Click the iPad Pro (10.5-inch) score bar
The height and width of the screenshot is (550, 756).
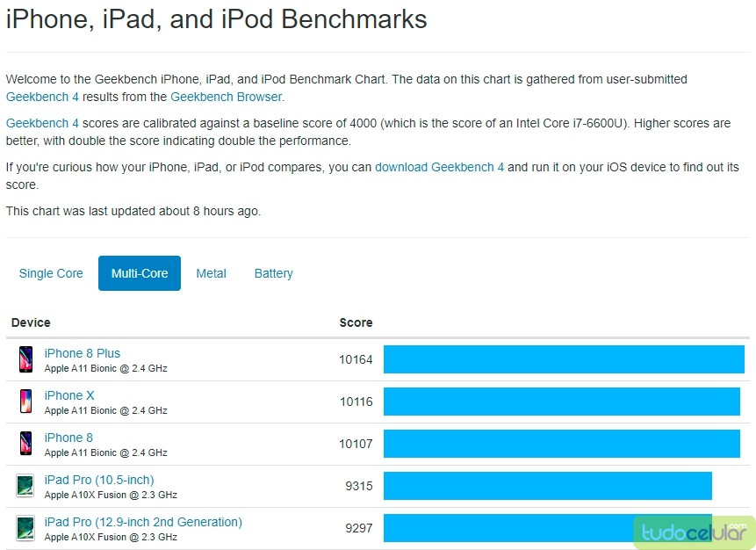click(547, 486)
